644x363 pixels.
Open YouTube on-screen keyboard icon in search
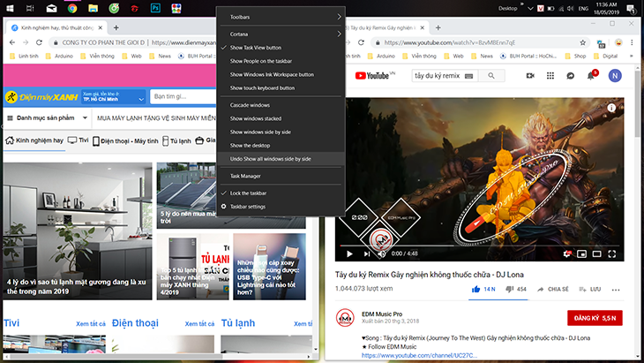coord(469,76)
